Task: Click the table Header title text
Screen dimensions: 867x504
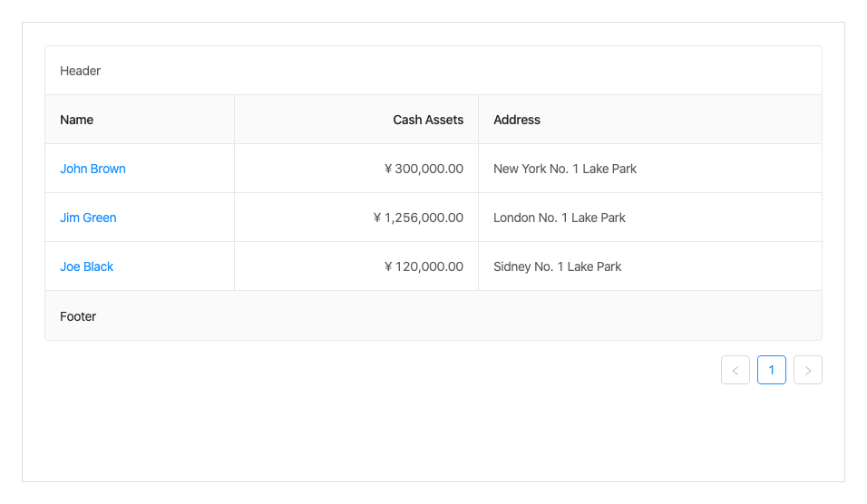Action: tap(81, 71)
